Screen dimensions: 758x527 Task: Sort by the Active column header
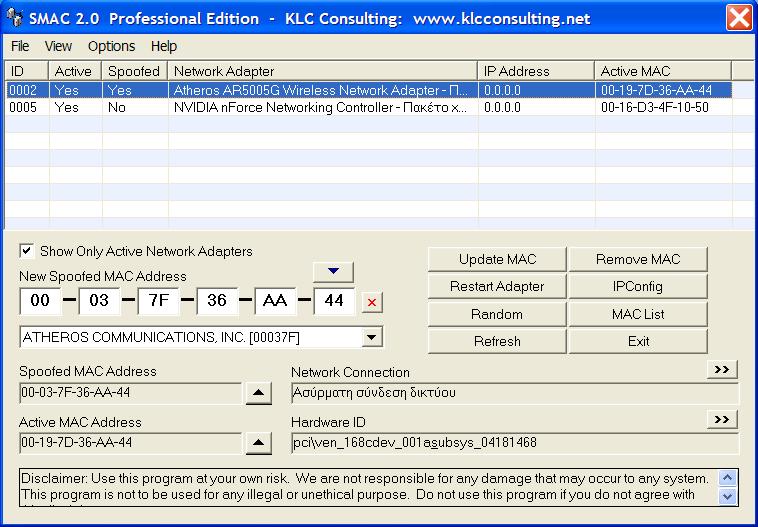pyautogui.click(x=75, y=71)
